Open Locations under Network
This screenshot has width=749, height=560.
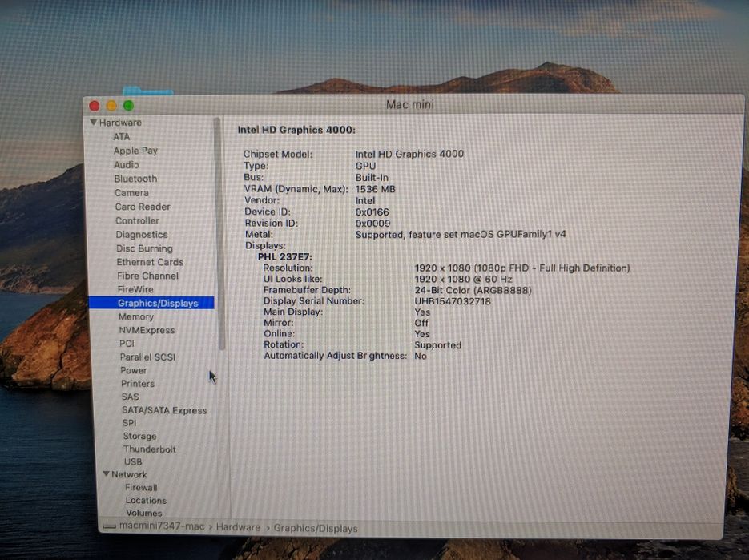click(146, 500)
